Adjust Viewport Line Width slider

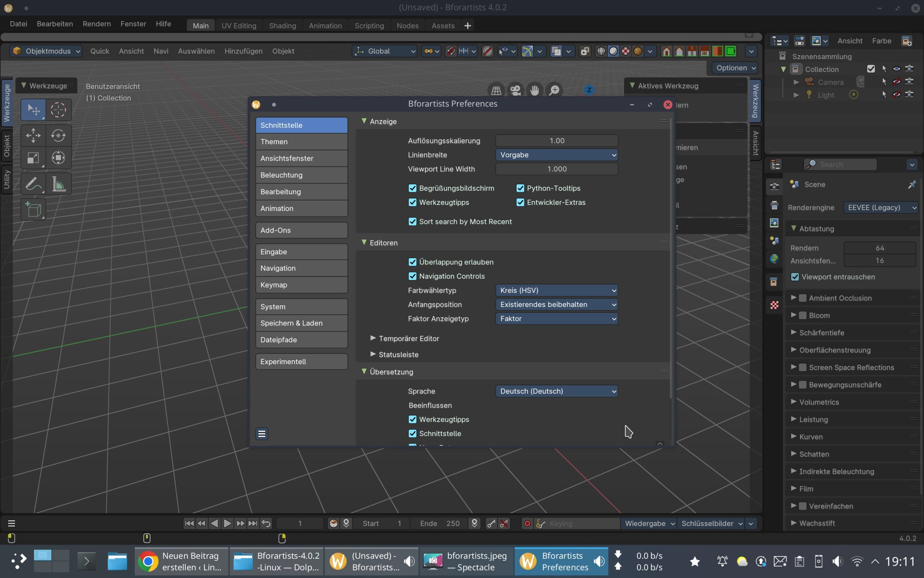coord(557,169)
